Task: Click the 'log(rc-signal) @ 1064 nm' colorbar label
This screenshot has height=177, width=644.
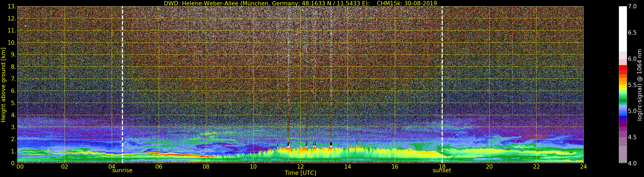Action: tap(639, 85)
